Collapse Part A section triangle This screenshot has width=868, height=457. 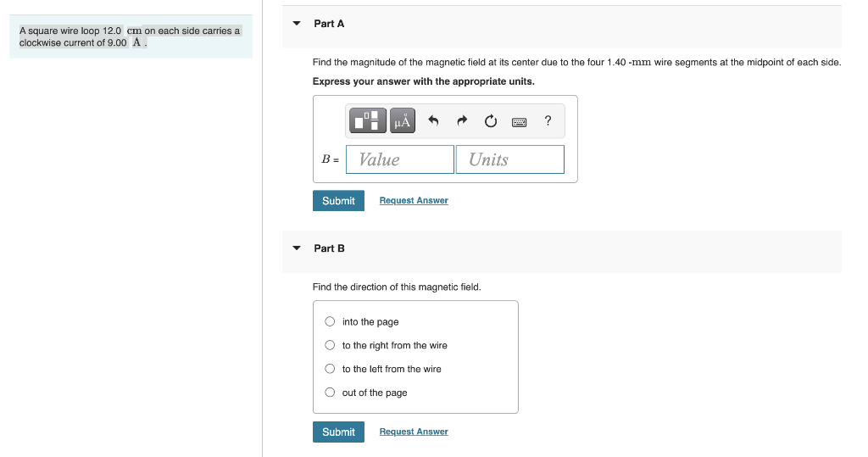(297, 23)
